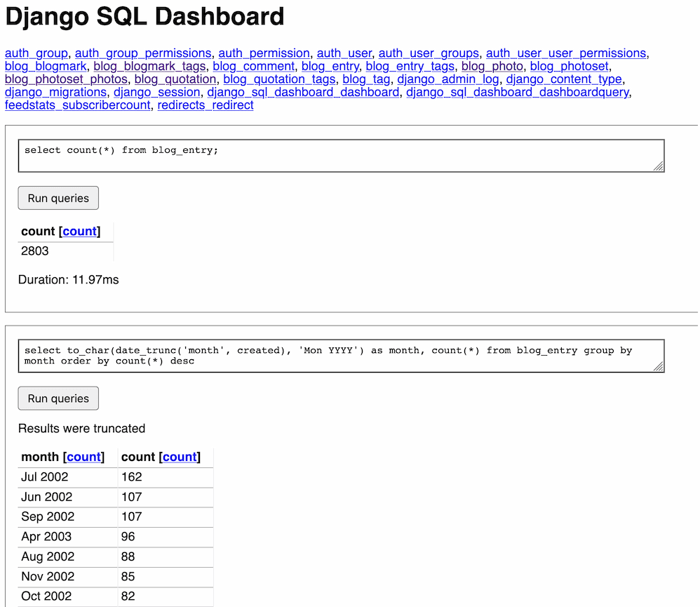The width and height of the screenshot is (700, 607).
Task: Click the count link in second table count header
Action: (x=180, y=457)
